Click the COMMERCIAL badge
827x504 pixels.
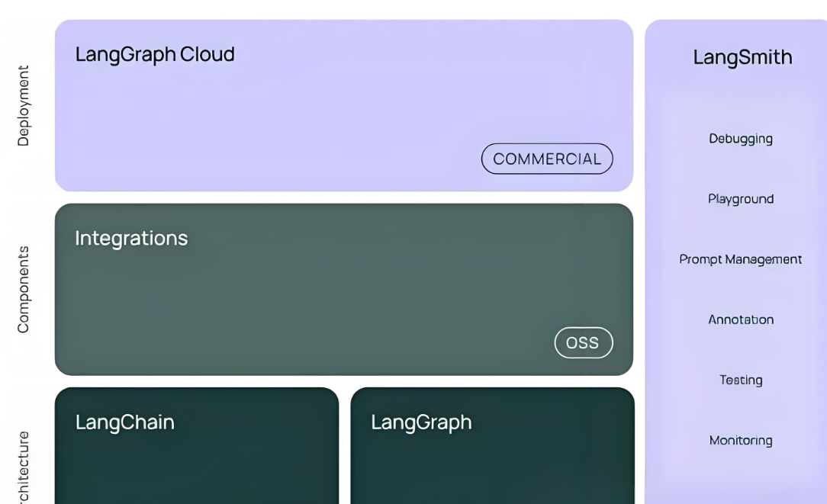coord(547,159)
